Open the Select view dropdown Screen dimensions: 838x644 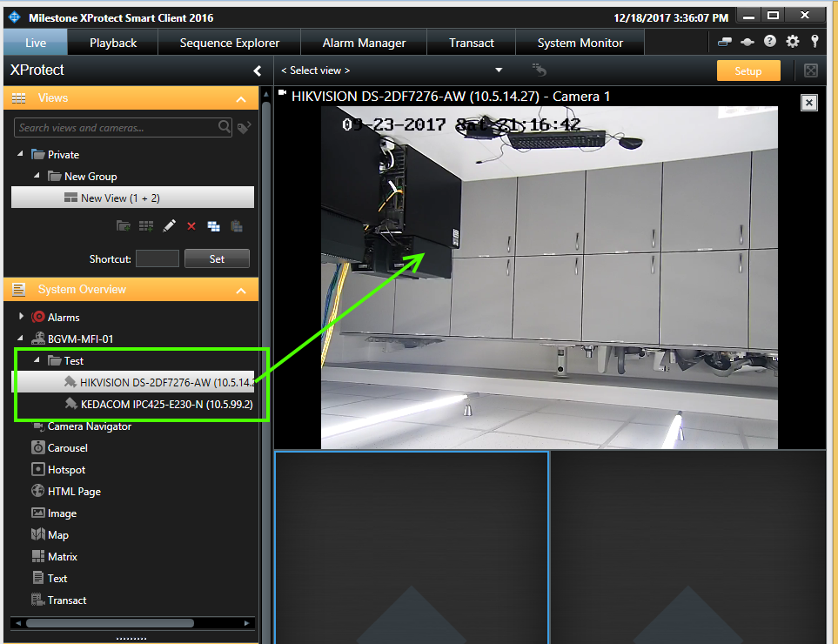tap(499, 70)
